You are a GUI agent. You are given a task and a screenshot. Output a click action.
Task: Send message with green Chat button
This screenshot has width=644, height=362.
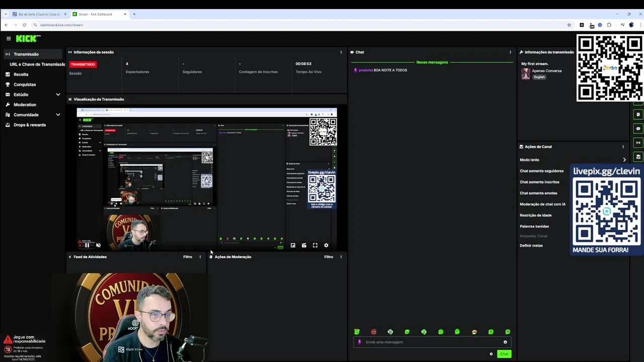(x=504, y=354)
